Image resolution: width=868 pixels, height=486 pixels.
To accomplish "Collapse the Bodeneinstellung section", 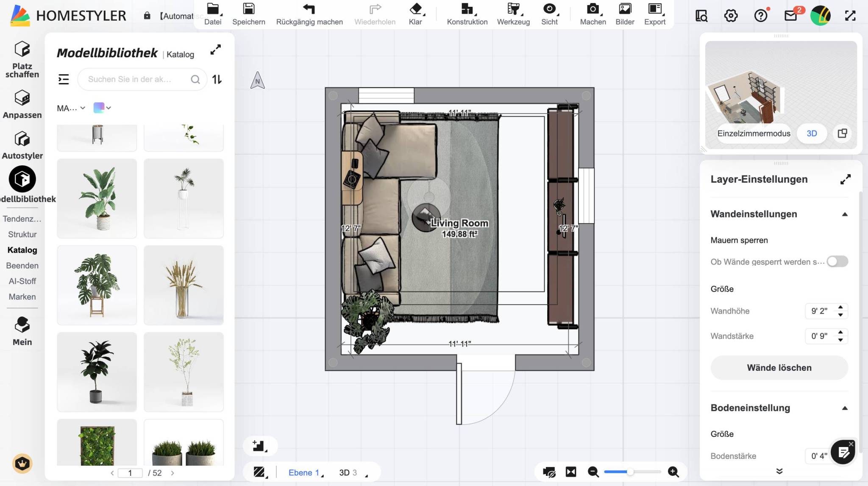I will [x=845, y=408].
